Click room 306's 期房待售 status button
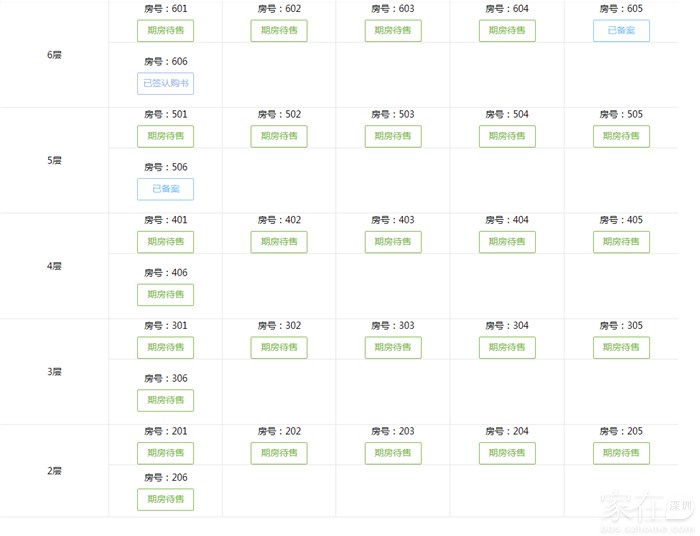 165,401
